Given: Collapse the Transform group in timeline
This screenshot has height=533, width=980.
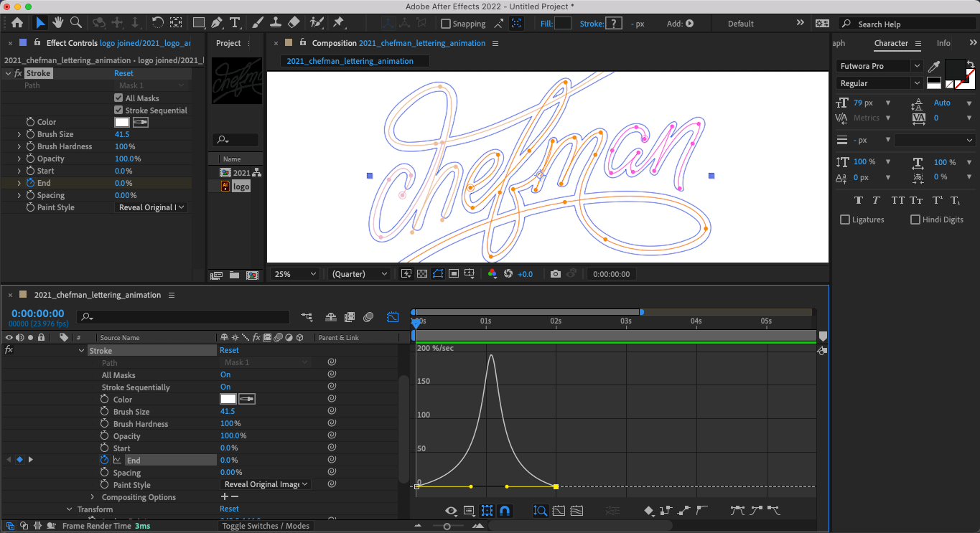Looking at the screenshot, I should (x=69, y=509).
